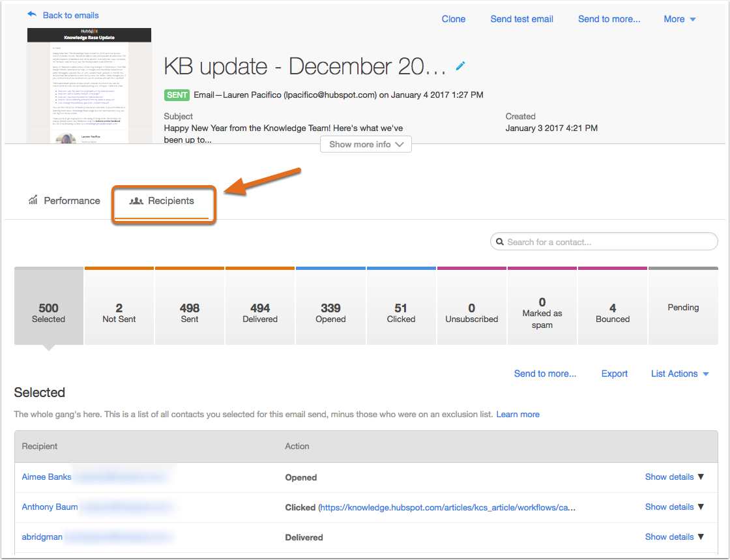Screen dimensions: 730x560
Task: Expand Show details for abridgman
Action: click(675, 537)
